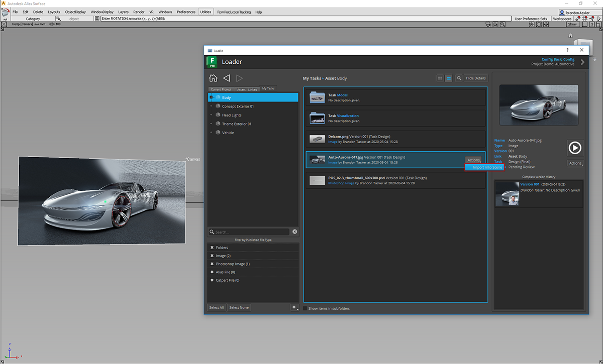Switch to the Current Project tab
This screenshot has width=603, height=364.
(x=221, y=89)
